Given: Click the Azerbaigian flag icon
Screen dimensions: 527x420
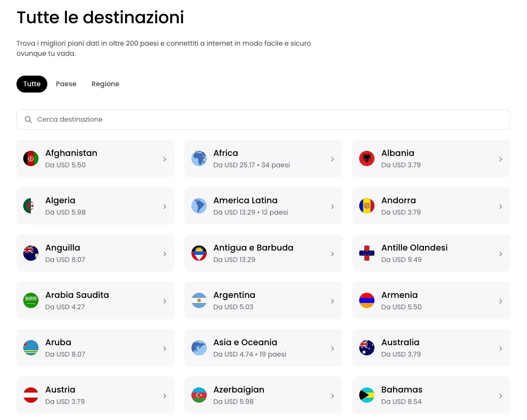Looking at the screenshot, I should click(199, 395).
